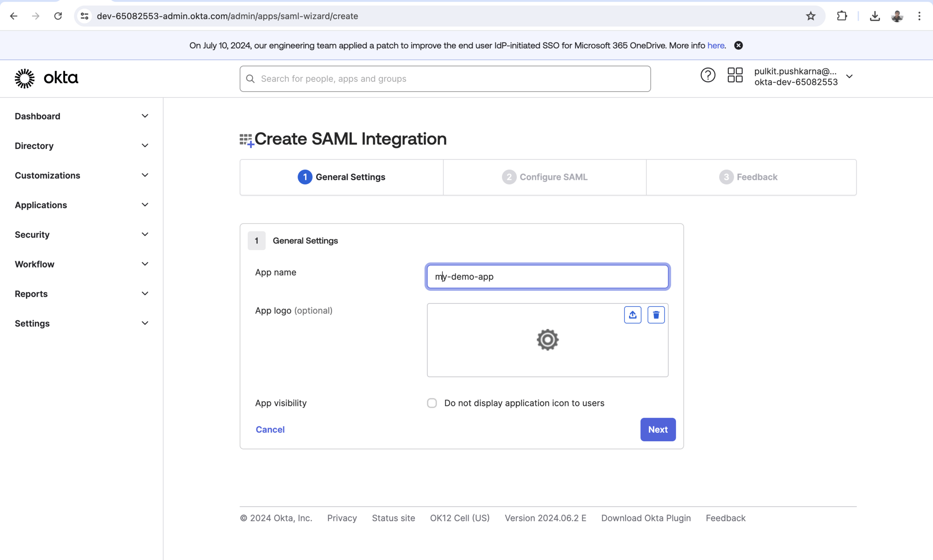Dismiss the Microsoft 365 patch banner

(738, 46)
